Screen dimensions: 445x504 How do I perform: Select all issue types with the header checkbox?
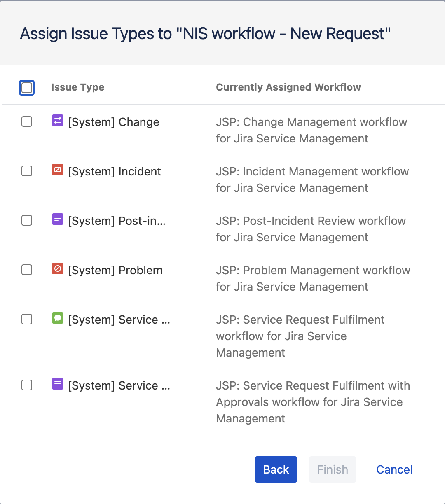click(x=26, y=87)
